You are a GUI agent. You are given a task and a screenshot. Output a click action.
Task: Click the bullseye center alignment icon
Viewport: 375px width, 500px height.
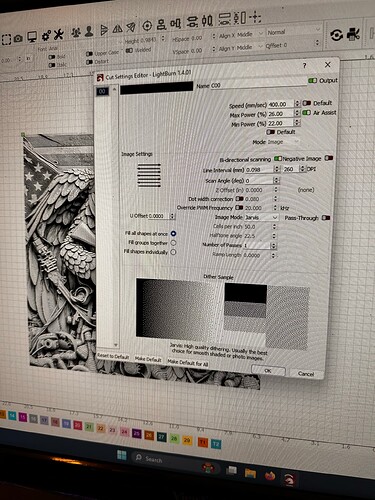point(147,25)
